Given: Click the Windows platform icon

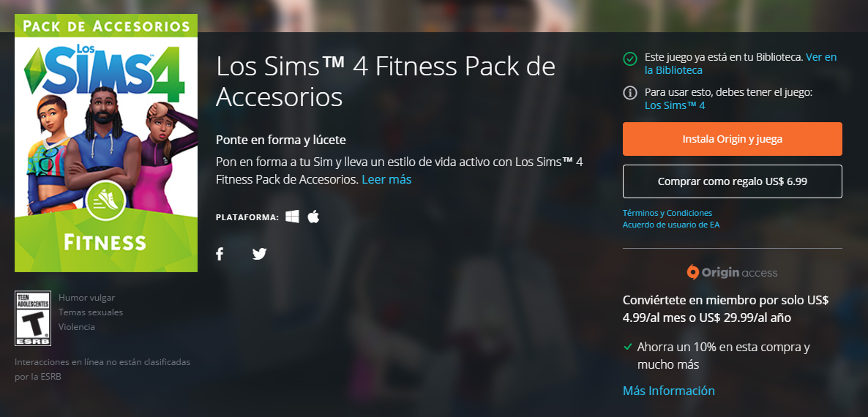Looking at the screenshot, I should coord(292,217).
